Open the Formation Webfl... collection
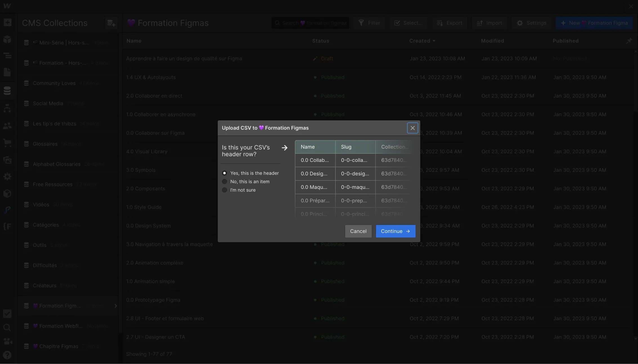The width and height of the screenshot is (638, 364). point(68,326)
